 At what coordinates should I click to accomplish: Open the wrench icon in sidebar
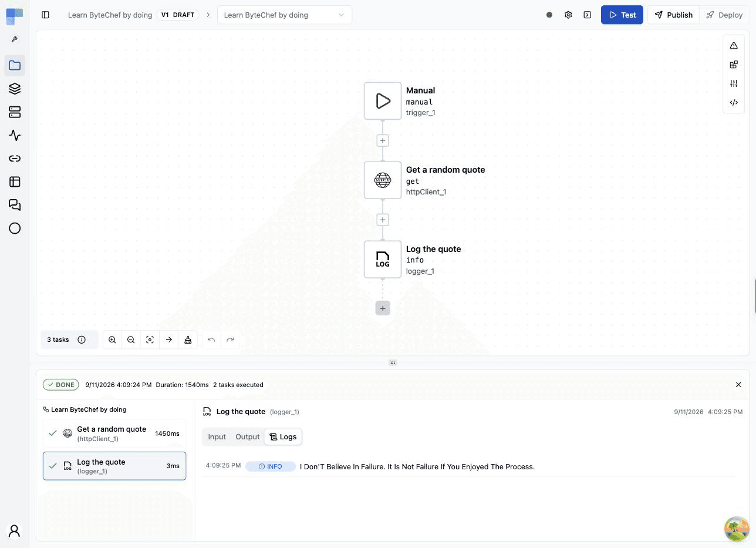[x=15, y=39]
